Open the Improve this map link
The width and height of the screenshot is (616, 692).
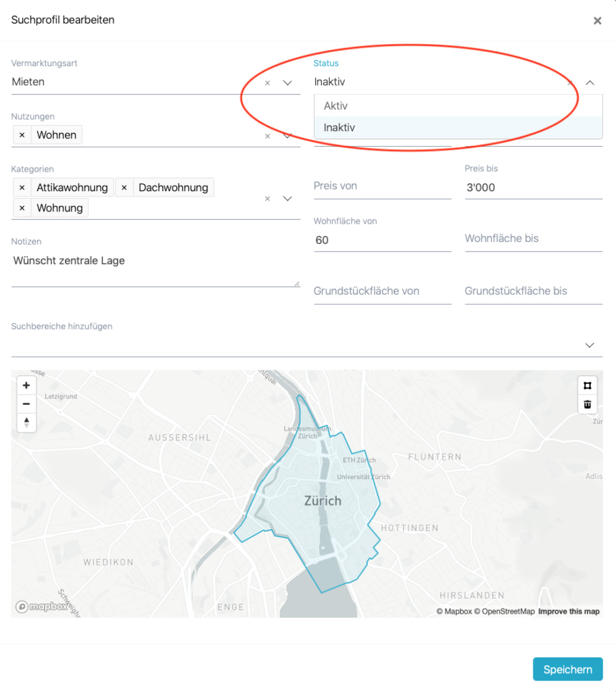coord(568,612)
